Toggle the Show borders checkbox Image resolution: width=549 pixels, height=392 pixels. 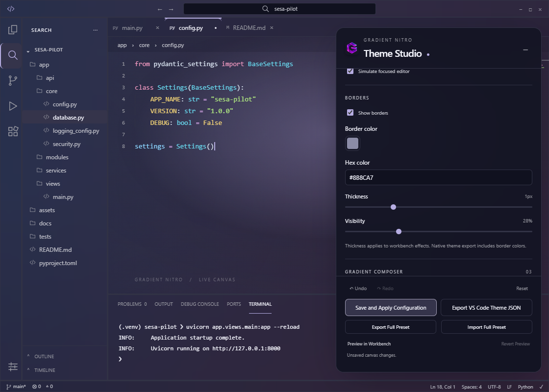[350, 113]
